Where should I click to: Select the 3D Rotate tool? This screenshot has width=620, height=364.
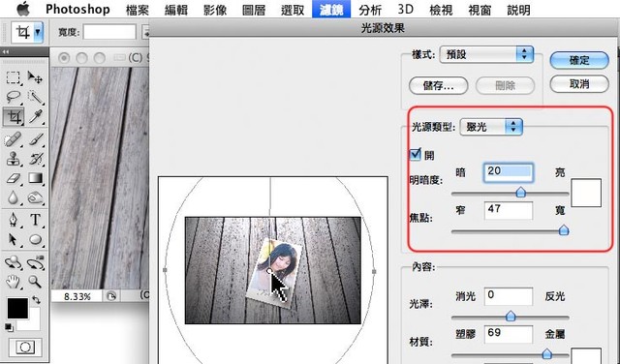click(x=13, y=261)
